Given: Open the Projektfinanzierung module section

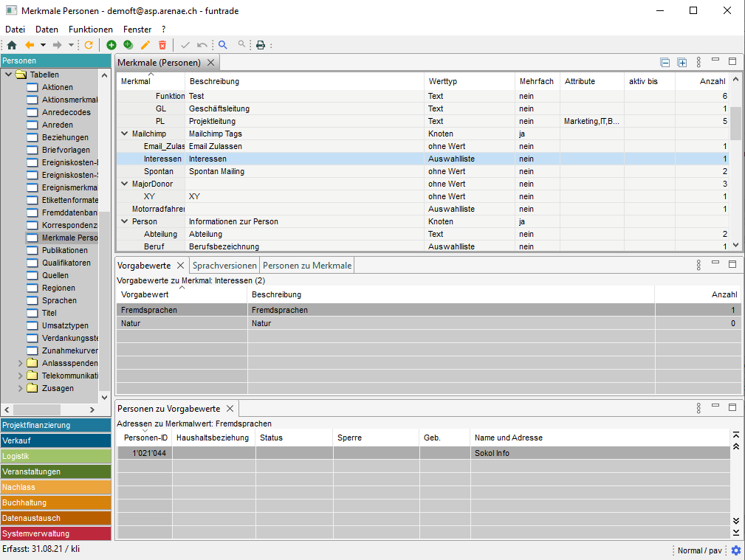Looking at the screenshot, I should click(55, 425).
